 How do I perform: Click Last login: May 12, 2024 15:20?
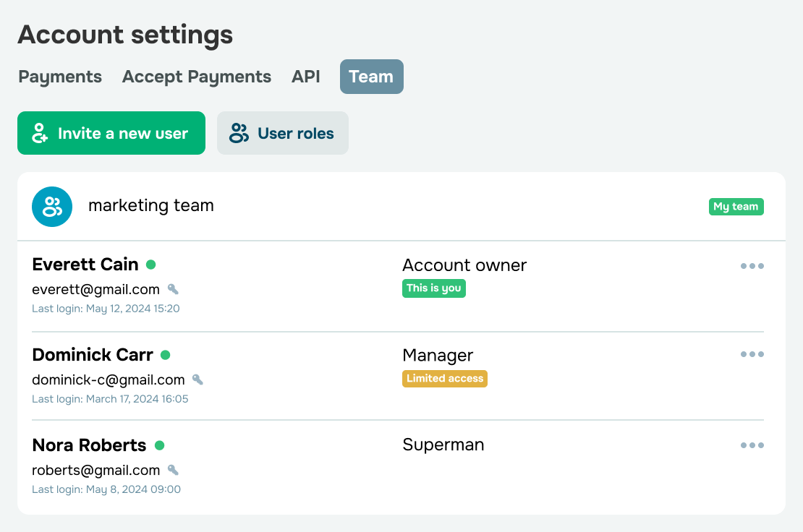tap(106, 309)
